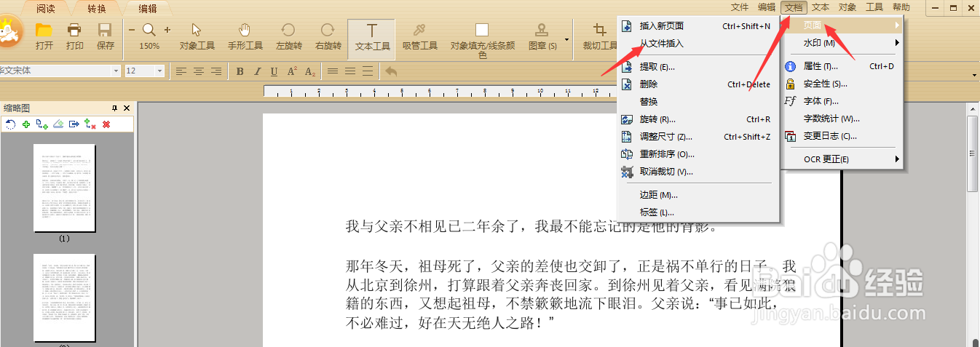Click the magnifier zoom icon
980x347 pixels.
click(x=149, y=30)
